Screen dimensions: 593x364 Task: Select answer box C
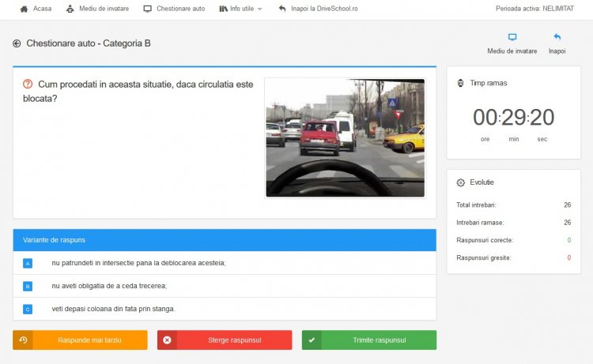tap(28, 310)
